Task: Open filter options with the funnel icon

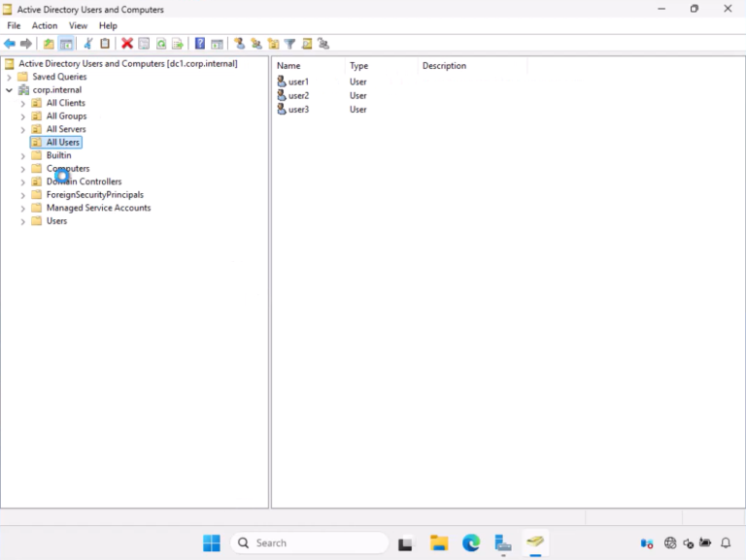Action: click(289, 44)
